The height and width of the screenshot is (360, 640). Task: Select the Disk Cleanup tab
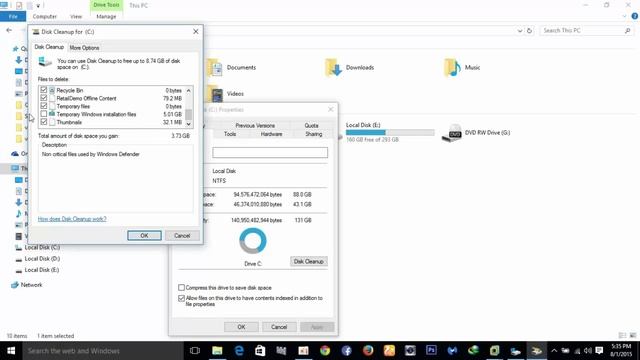[x=49, y=47]
